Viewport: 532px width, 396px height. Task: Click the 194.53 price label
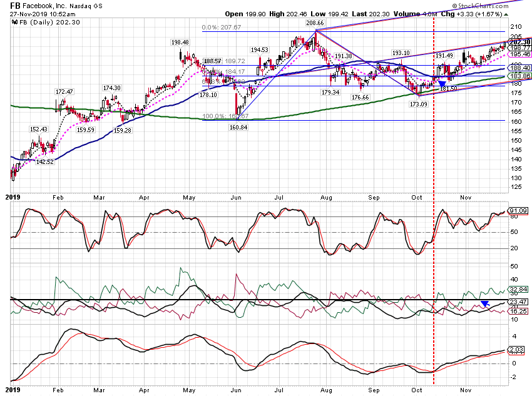point(259,50)
